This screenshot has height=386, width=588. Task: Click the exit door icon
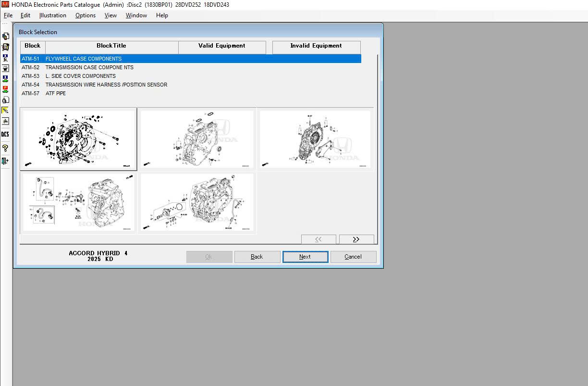click(x=5, y=161)
